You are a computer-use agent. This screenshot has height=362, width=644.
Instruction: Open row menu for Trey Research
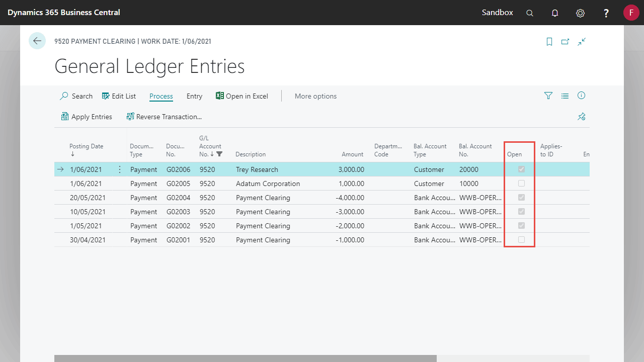click(x=119, y=169)
